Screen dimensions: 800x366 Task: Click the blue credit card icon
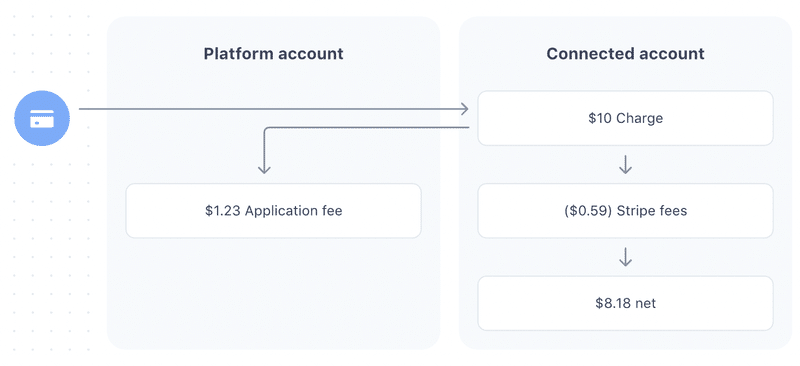pos(42,118)
